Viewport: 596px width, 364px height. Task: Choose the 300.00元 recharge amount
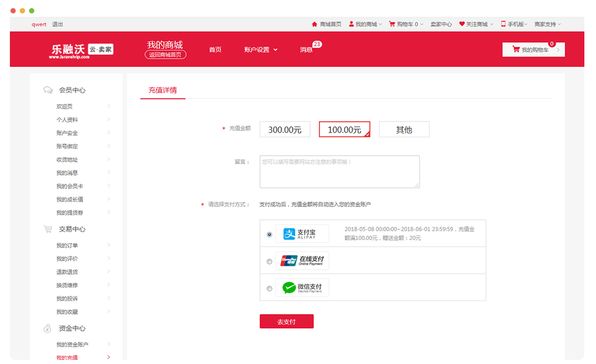pyautogui.click(x=285, y=130)
